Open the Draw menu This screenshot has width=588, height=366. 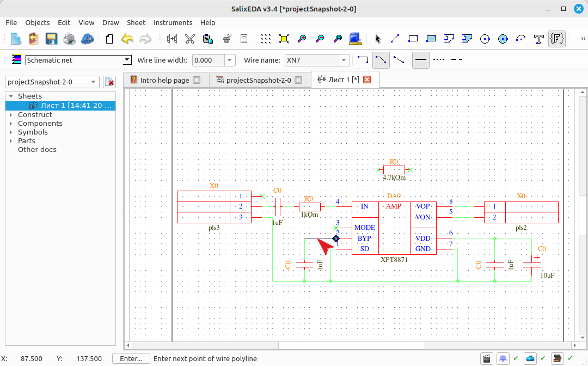pyautogui.click(x=111, y=22)
